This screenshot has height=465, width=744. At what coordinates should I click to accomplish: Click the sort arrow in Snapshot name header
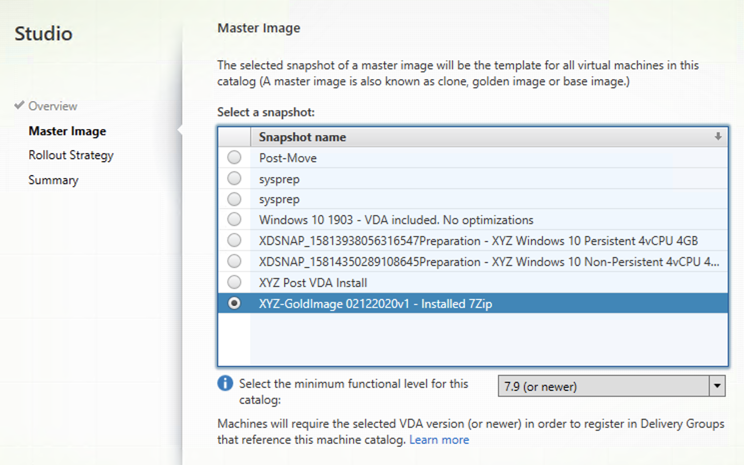(x=718, y=137)
